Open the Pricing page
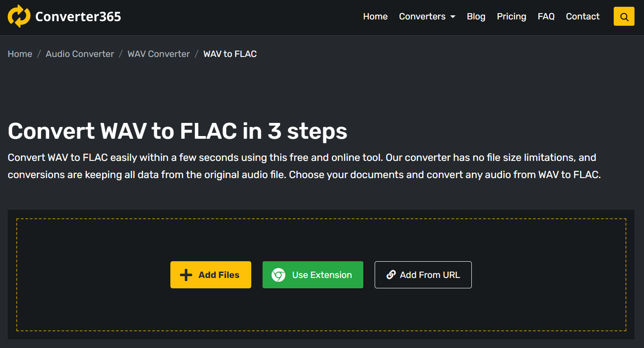 coord(511,17)
